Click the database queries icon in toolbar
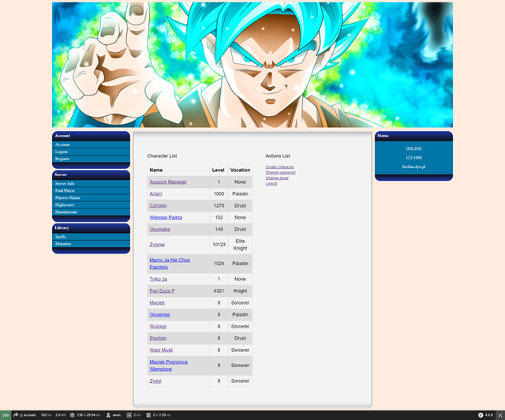505x420 pixels. point(148,415)
